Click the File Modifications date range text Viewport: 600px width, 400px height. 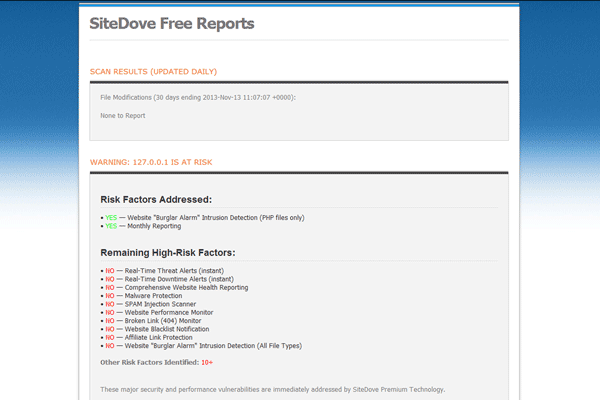point(198,98)
